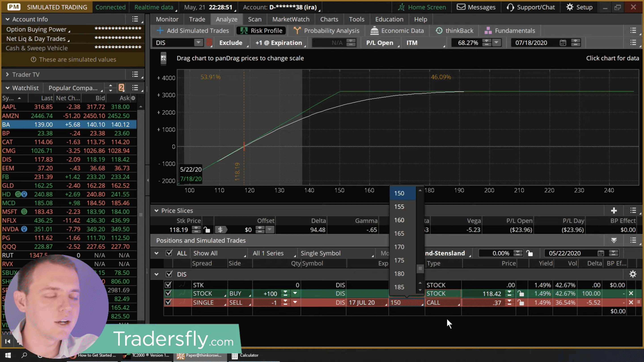Click strike dropdown scrollbar handle

(x=420, y=269)
